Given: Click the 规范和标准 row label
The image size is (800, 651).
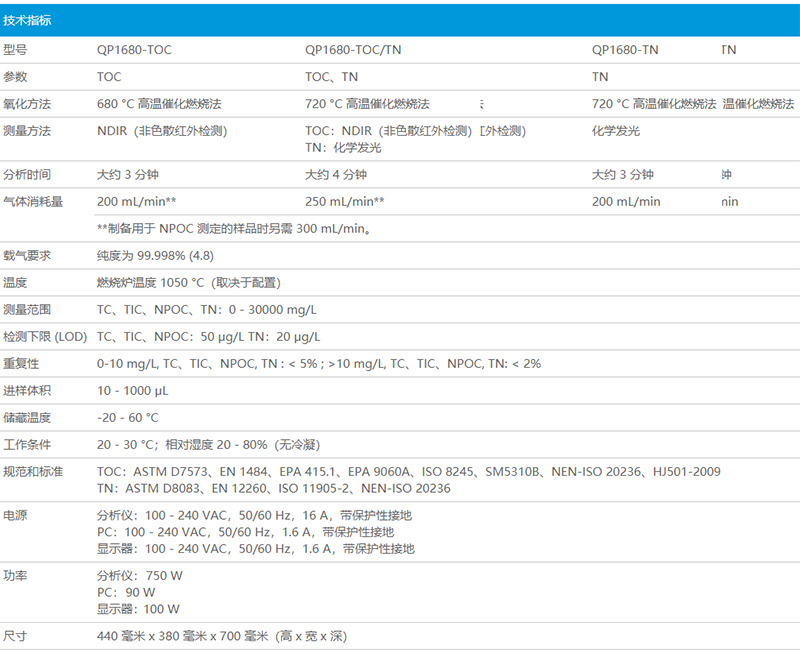Looking at the screenshot, I should 33,472.
